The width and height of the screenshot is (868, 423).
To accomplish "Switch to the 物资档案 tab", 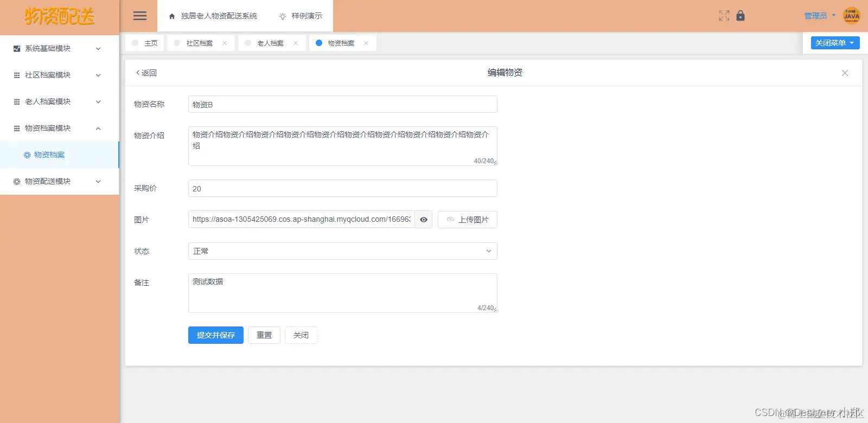I will pos(343,43).
